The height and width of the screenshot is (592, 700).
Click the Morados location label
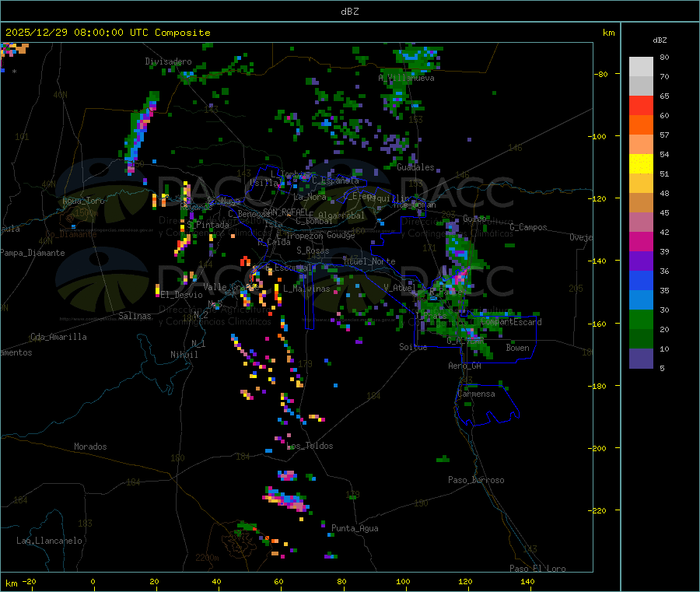(x=90, y=447)
